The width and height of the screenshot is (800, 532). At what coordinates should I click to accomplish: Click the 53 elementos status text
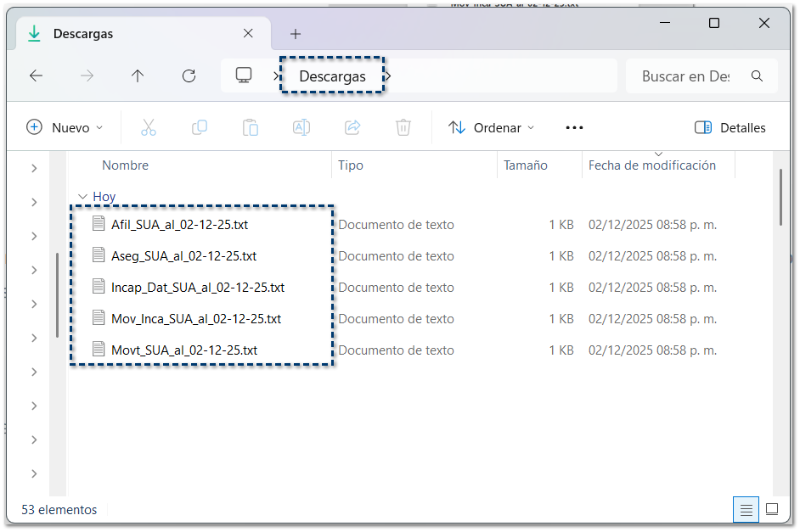tap(59, 510)
